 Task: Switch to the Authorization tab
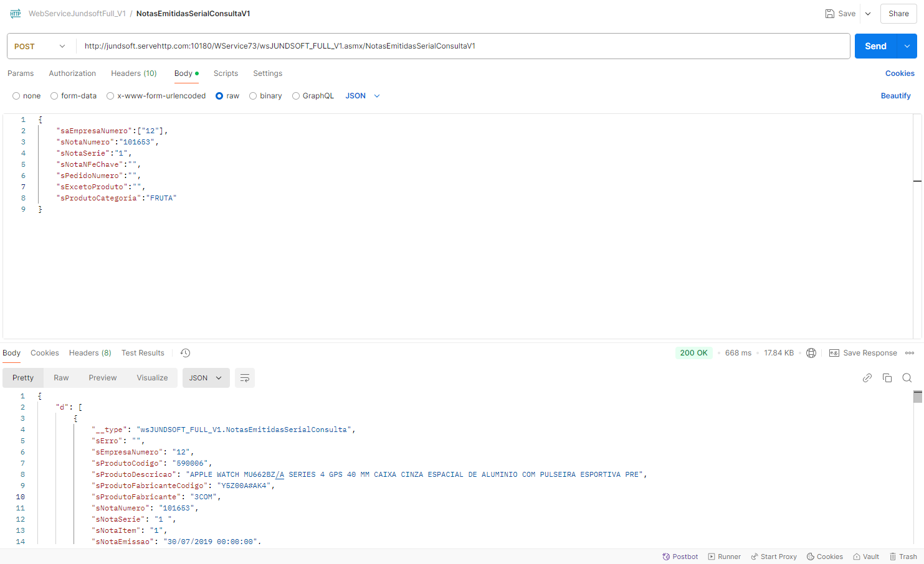(x=72, y=73)
